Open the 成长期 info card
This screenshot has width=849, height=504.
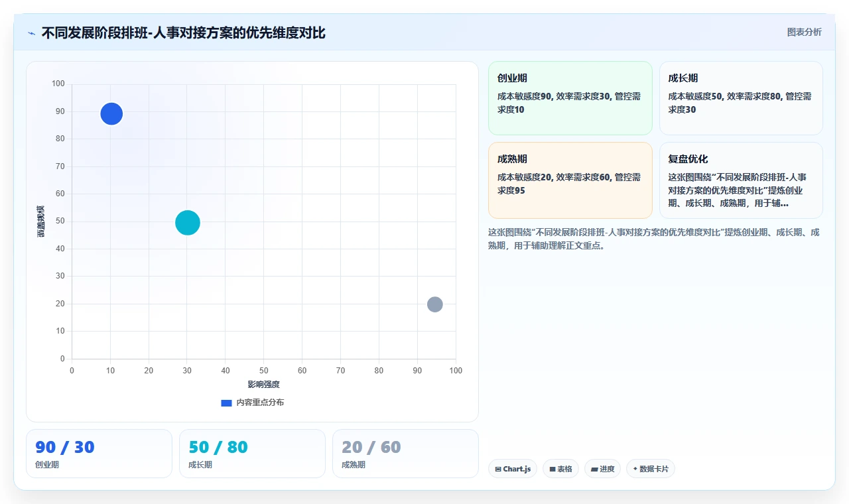(x=741, y=98)
